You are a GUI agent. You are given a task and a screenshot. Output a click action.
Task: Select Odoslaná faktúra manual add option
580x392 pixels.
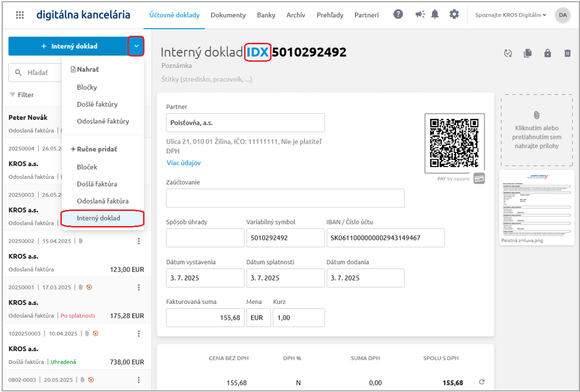(103, 201)
